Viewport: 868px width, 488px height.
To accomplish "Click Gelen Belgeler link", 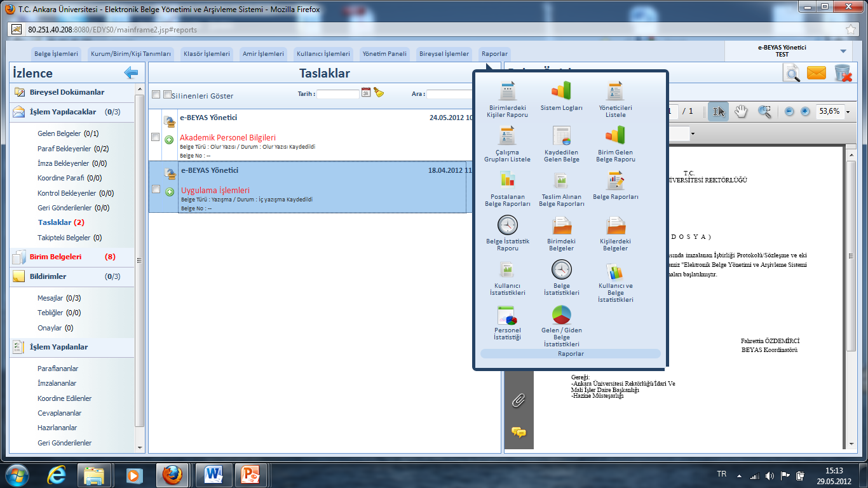I will (x=59, y=133).
